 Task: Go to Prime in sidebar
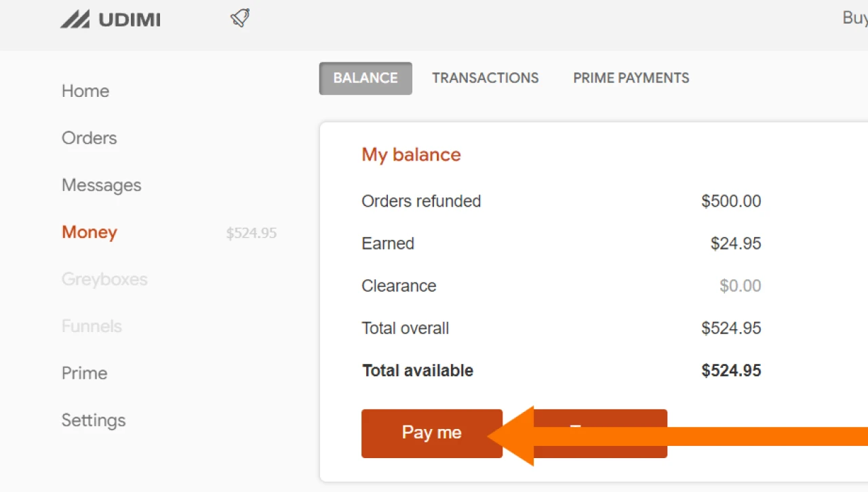tap(85, 373)
